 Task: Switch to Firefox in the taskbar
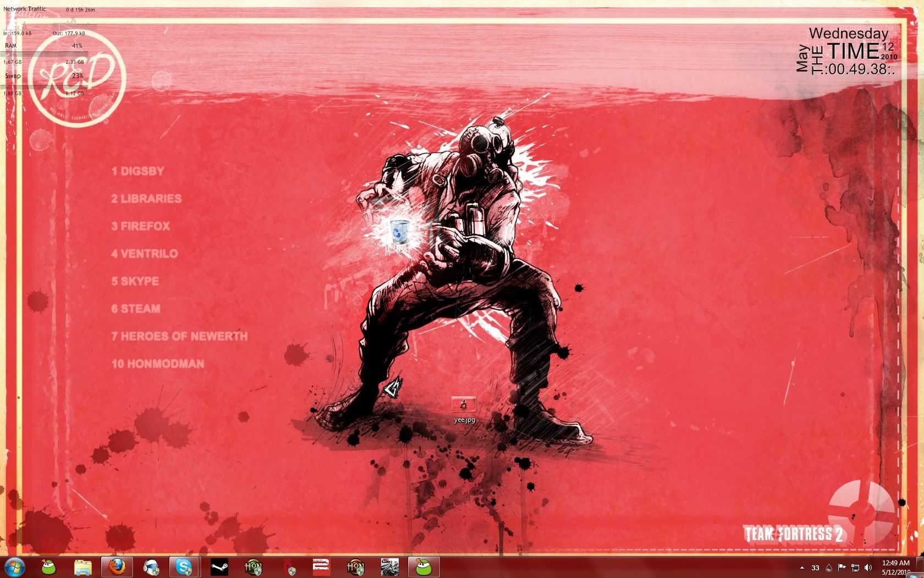tap(117, 566)
